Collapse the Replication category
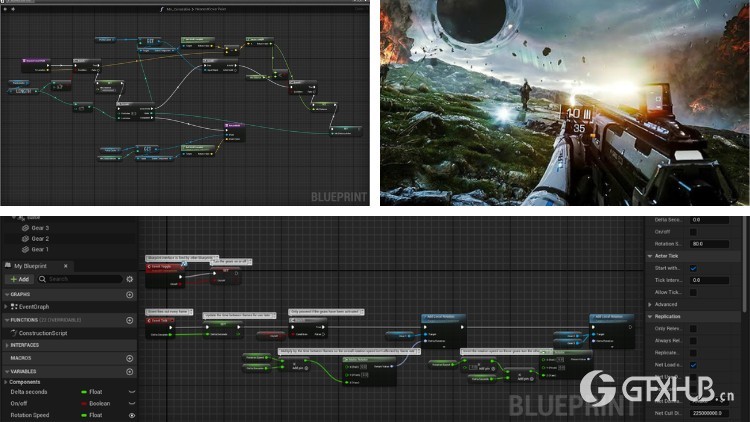 (x=650, y=317)
